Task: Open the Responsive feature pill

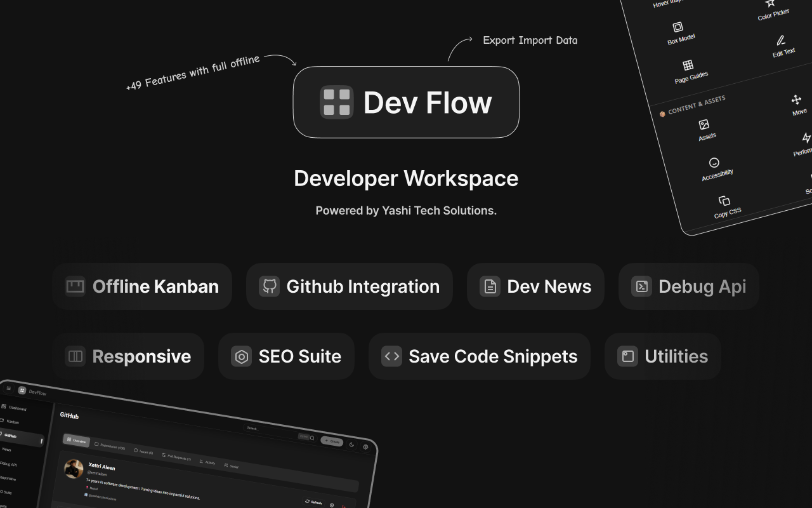Action: pyautogui.click(x=128, y=356)
